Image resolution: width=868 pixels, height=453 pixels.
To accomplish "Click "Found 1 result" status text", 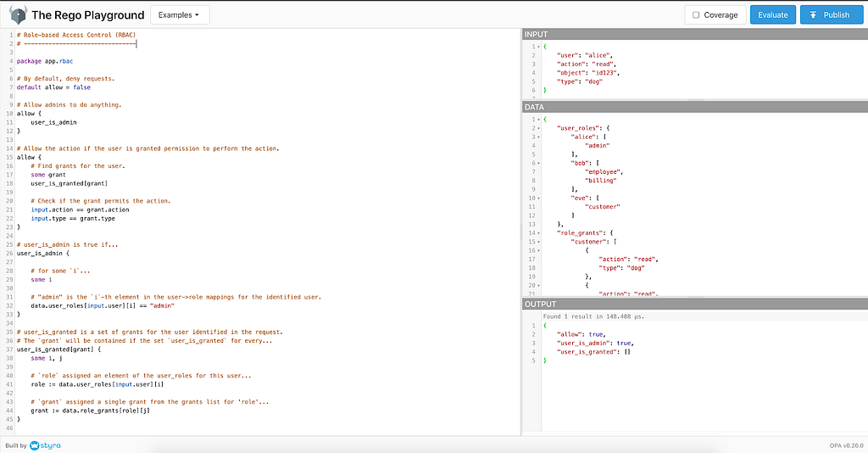I will click(x=593, y=316).
